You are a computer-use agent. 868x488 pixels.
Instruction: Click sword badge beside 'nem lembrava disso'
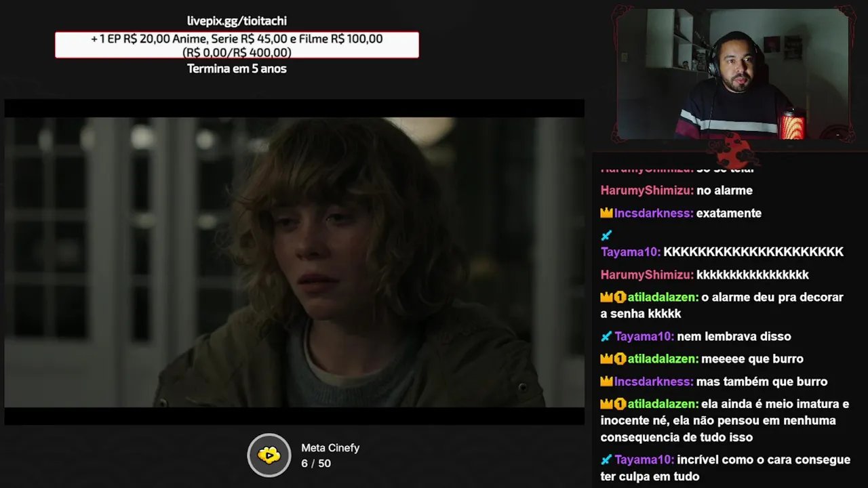(606, 336)
